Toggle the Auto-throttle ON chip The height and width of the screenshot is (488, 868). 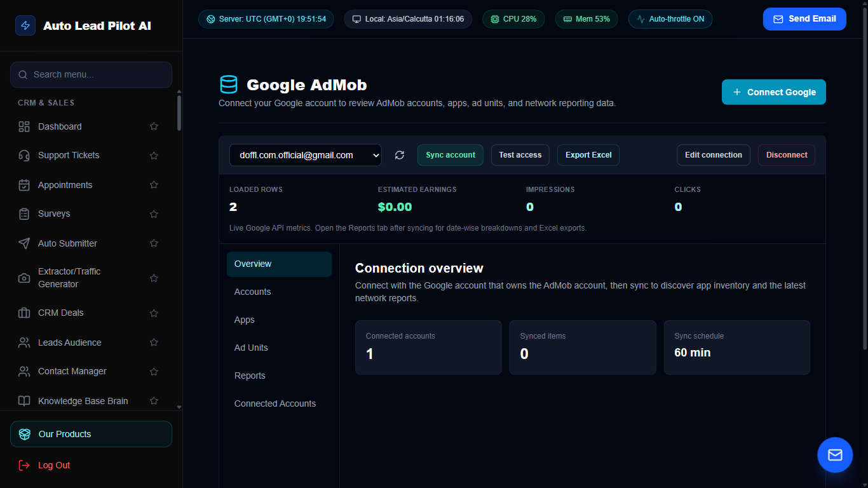pos(670,19)
